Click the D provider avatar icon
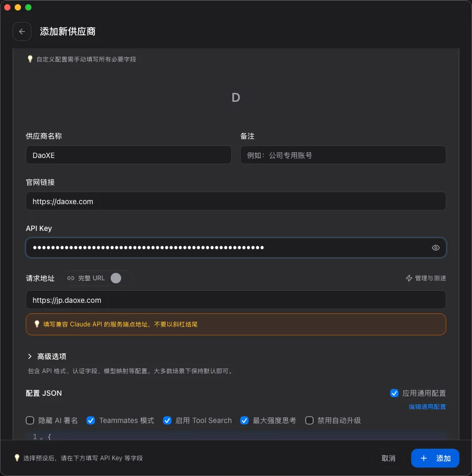472x476 pixels. point(235,98)
